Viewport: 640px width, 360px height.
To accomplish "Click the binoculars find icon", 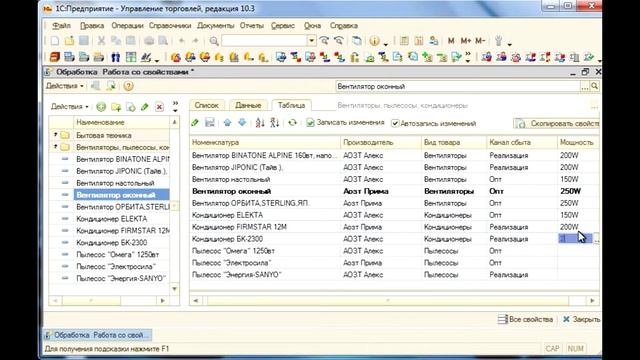I will pyautogui.click(x=116, y=57).
